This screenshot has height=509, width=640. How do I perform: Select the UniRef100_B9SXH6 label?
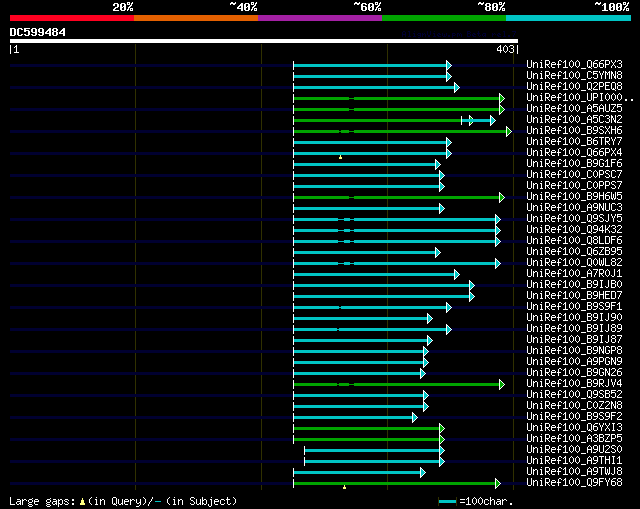[574, 131]
